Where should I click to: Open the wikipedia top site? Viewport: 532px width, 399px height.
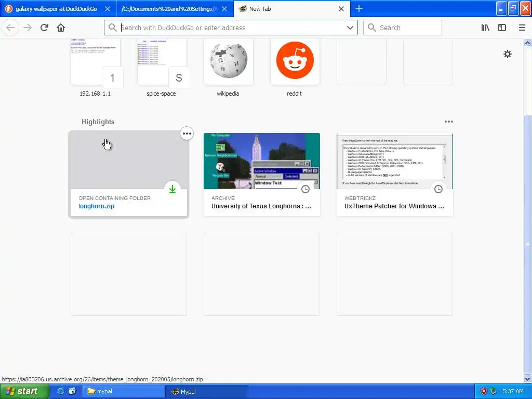[x=229, y=67]
